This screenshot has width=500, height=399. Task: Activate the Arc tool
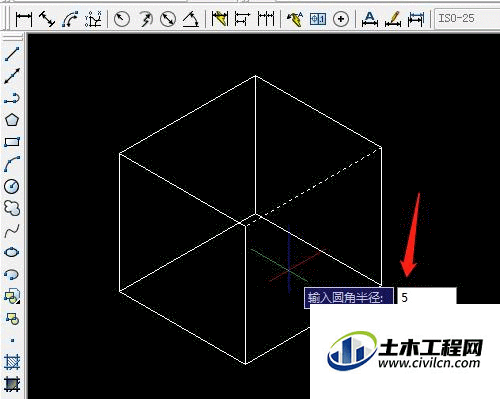(x=12, y=164)
